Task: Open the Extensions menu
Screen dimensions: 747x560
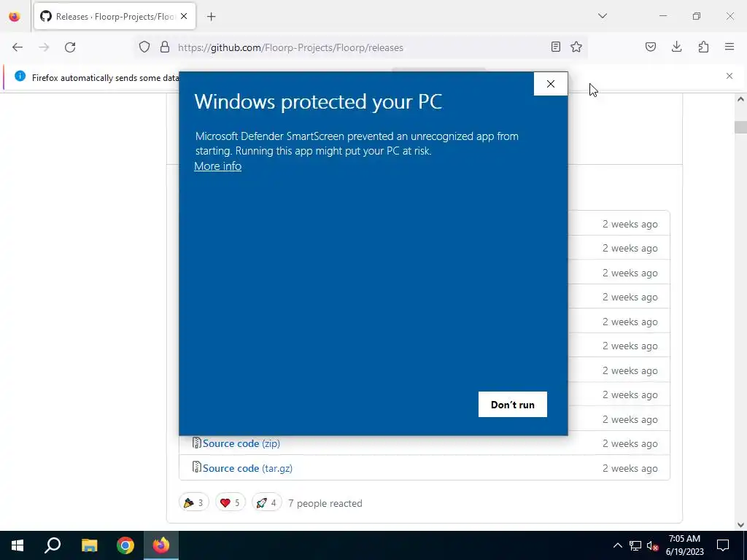Action: tap(703, 47)
